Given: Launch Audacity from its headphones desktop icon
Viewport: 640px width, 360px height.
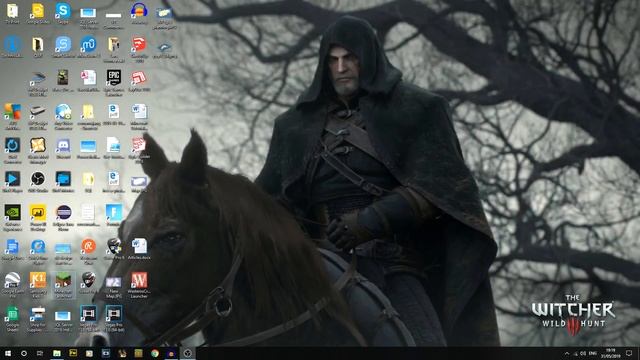Looking at the screenshot, I should [139, 13].
